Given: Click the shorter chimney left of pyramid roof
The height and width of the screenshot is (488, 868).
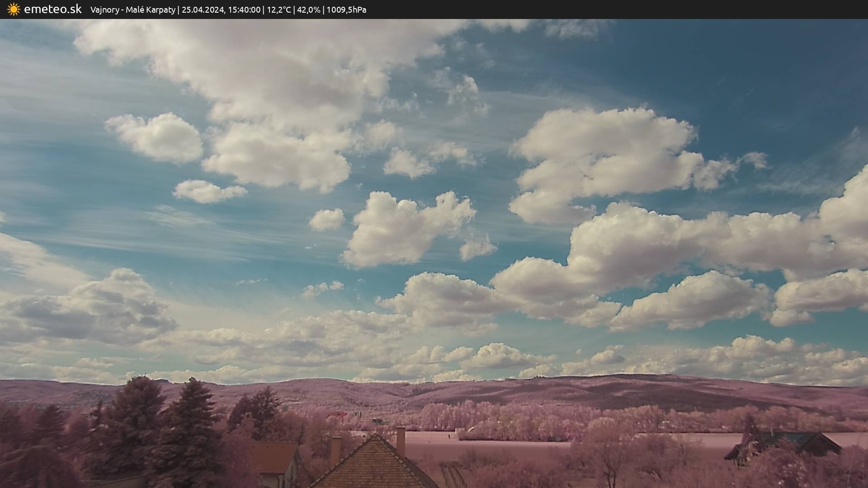Looking at the screenshot, I should 336,450.
